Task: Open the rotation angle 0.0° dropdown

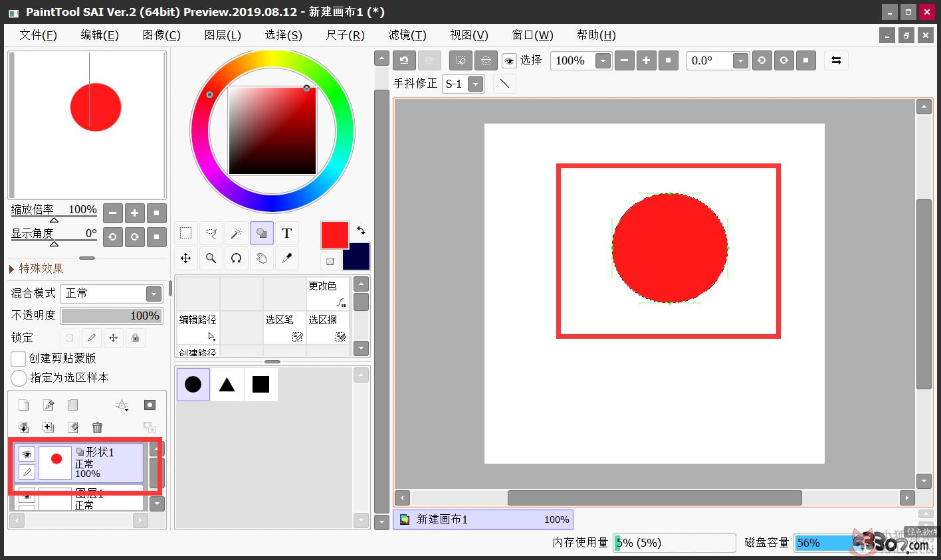Action: [741, 61]
